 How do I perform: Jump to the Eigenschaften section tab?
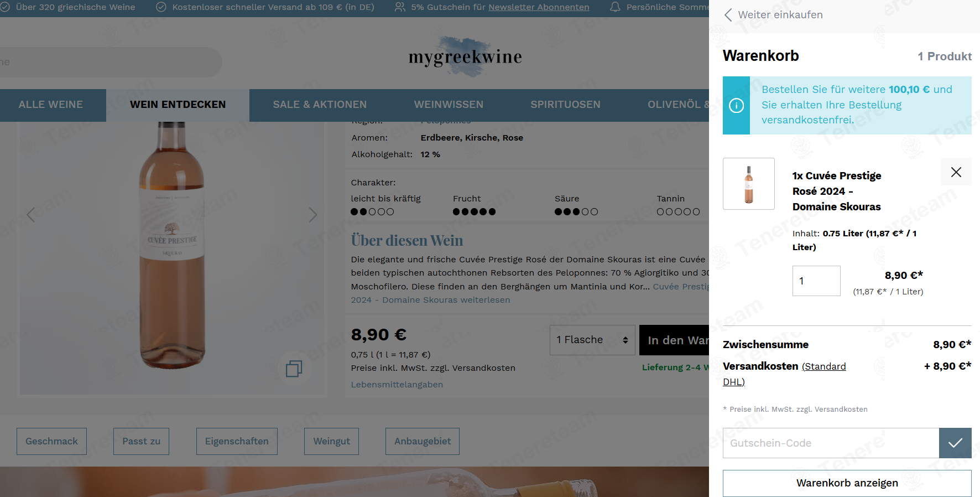click(x=237, y=441)
